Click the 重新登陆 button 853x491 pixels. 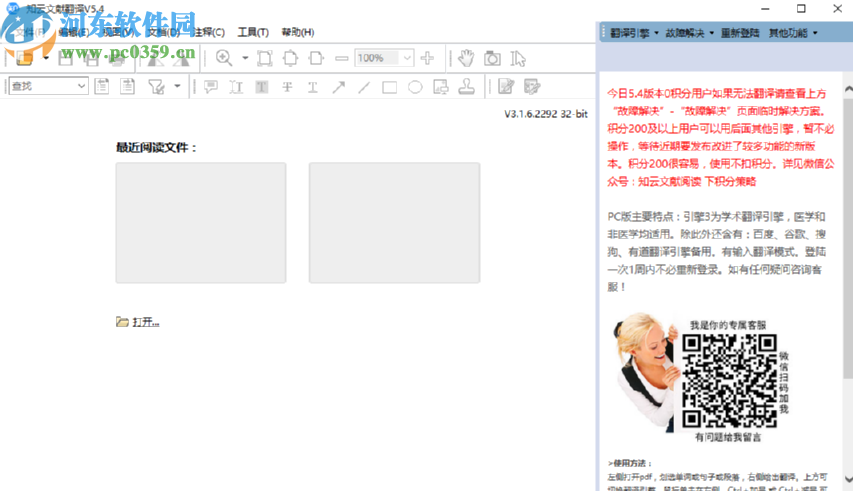740,33
